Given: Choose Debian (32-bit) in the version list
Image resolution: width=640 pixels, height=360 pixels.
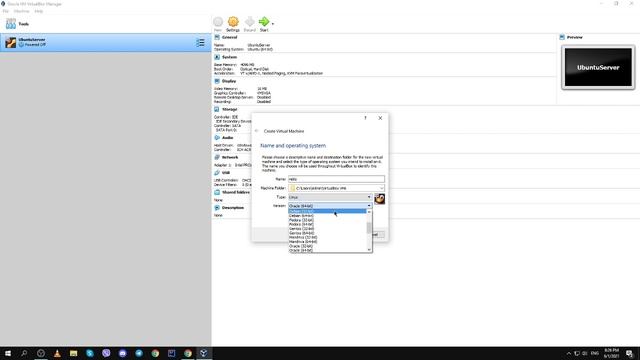Looking at the screenshot, I should tap(328, 211).
